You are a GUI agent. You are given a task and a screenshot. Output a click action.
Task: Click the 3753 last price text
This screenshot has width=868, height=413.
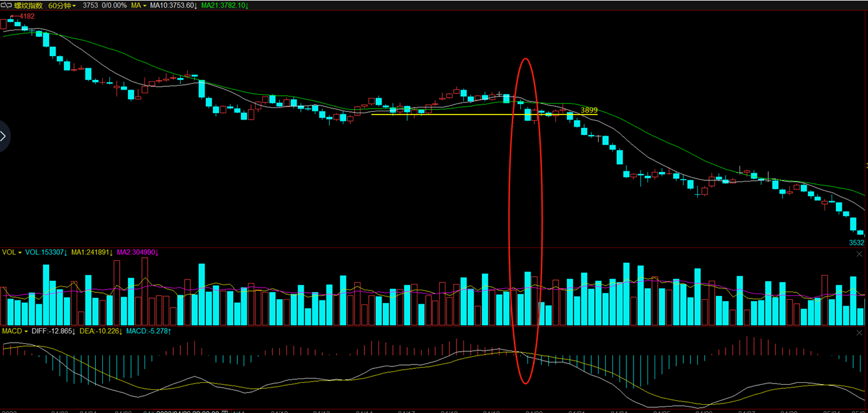[x=90, y=5]
